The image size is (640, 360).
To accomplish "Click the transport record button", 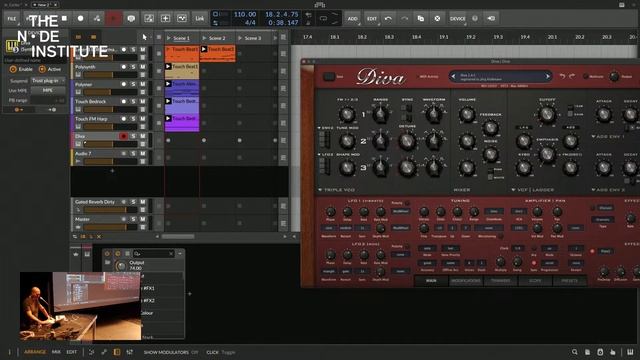I will click(80, 18).
